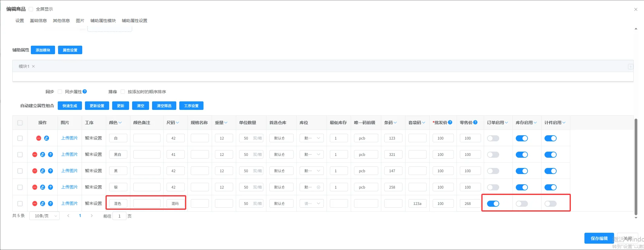This screenshot has width=644, height=250.
Task: Open the 库位 dropdown in the 混色 row
Action: [312, 204]
